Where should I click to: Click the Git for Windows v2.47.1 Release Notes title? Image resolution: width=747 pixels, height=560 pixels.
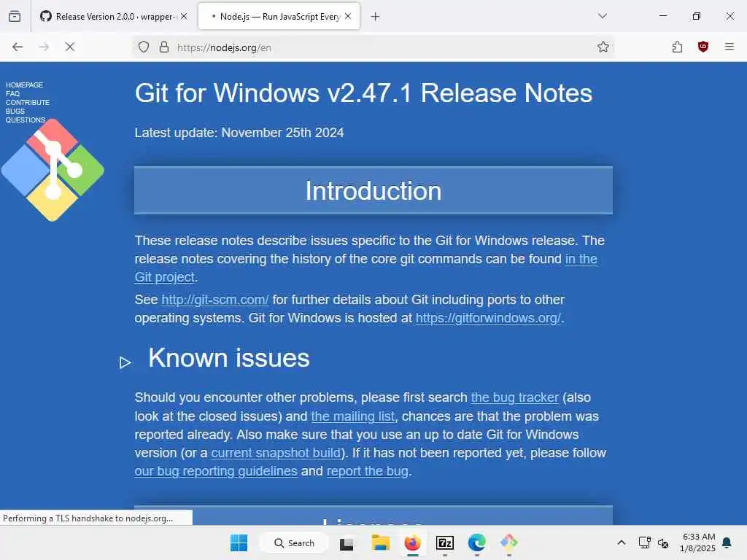363,93
